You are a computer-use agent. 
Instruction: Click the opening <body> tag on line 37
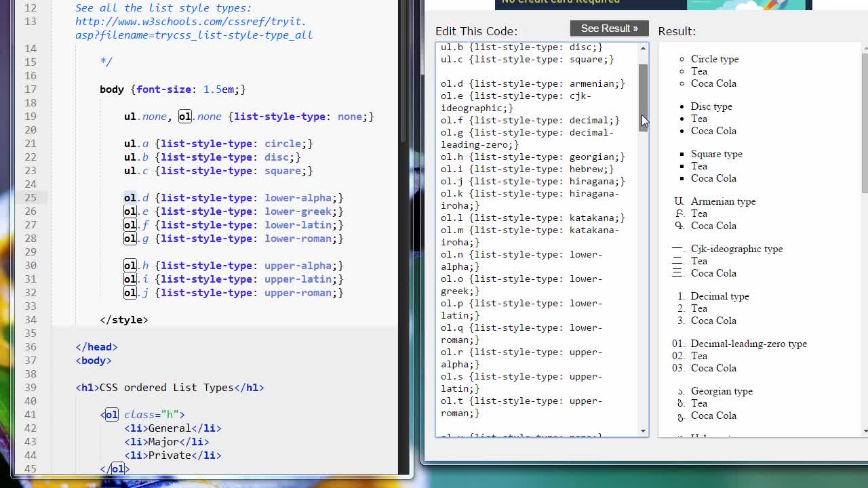94,361
